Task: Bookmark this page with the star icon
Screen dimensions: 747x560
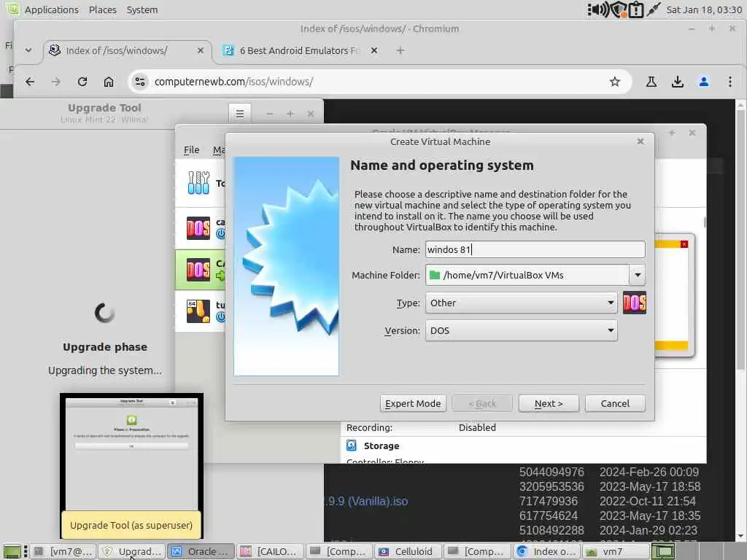Action: 615,82
